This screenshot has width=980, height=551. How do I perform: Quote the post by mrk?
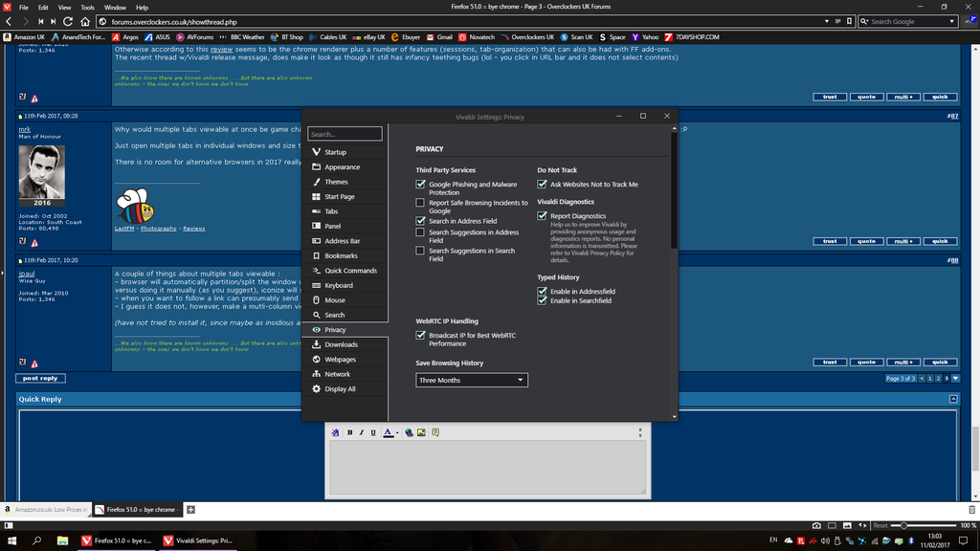(x=866, y=241)
